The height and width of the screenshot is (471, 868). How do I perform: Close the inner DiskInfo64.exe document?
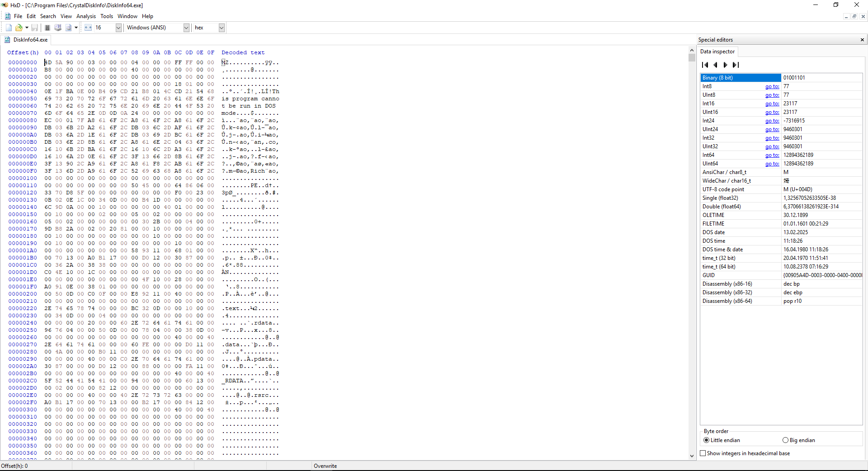pyautogui.click(x=863, y=16)
